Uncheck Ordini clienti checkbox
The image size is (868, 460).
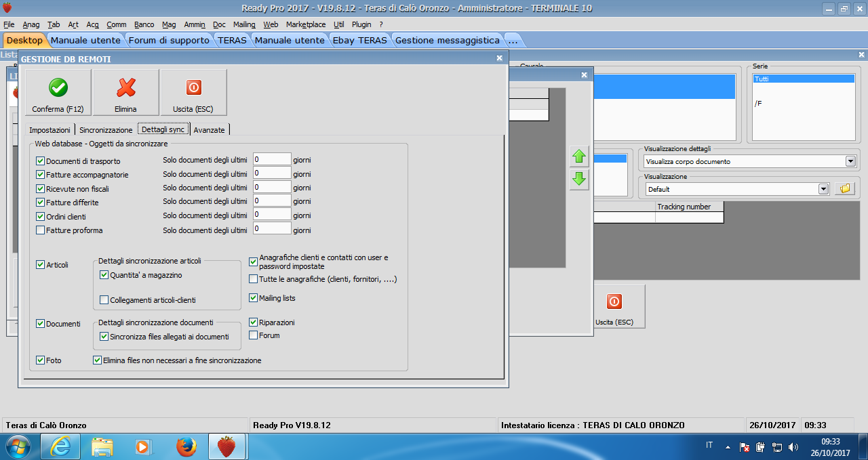pyautogui.click(x=41, y=216)
